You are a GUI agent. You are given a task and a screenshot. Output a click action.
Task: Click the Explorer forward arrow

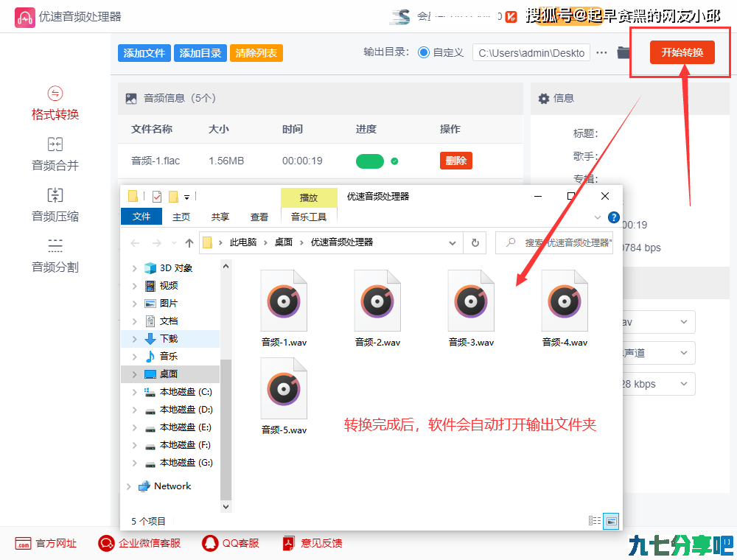pos(156,242)
